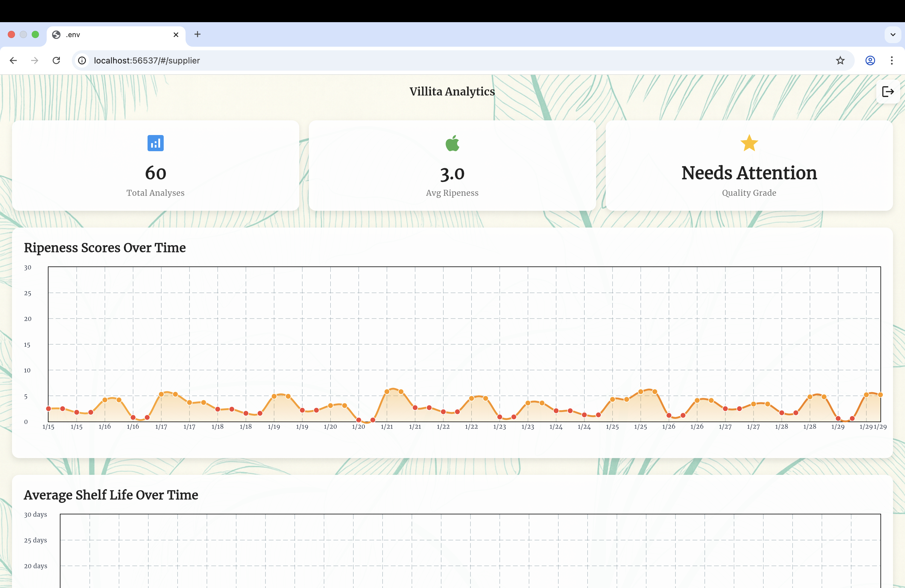Reload the page
This screenshot has width=905, height=588.
[56, 60]
